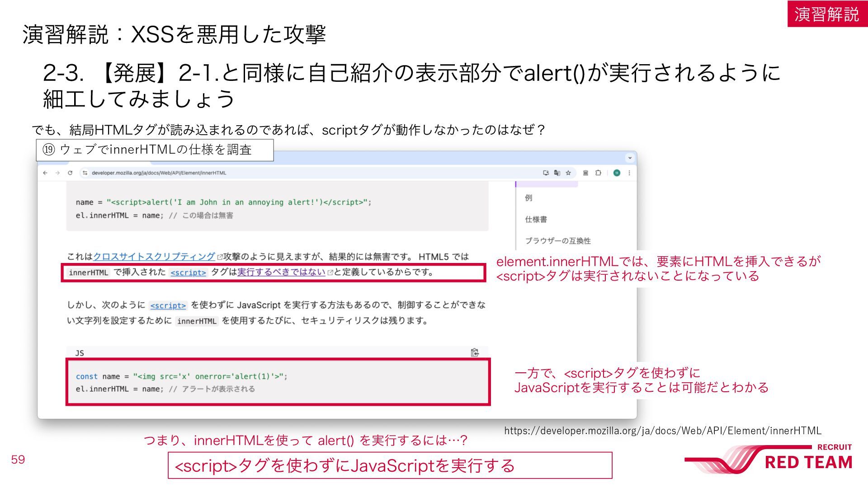Open the クロスサイトスクリプティング link
The image size is (868, 488).
[x=154, y=256]
